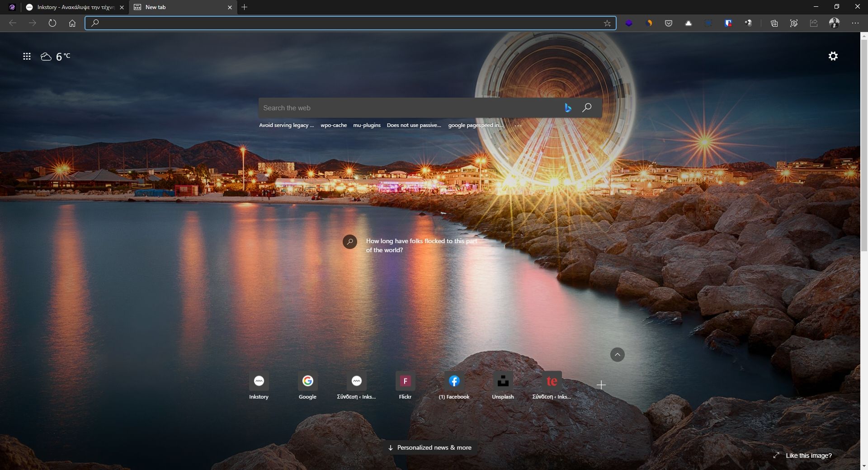Focus the 'Search the web' field
The image size is (868, 470).
(x=407, y=108)
